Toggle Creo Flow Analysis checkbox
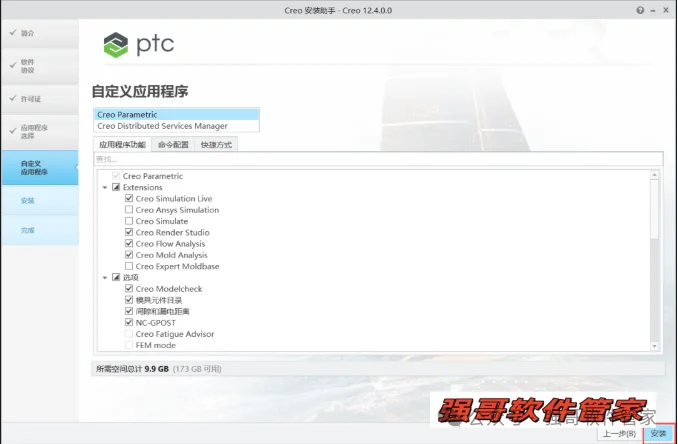 (129, 243)
